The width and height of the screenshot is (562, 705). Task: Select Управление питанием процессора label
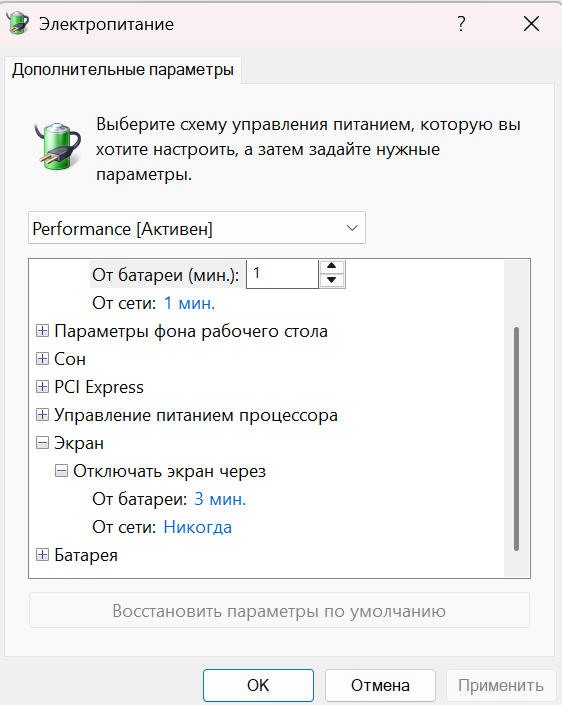click(x=196, y=415)
